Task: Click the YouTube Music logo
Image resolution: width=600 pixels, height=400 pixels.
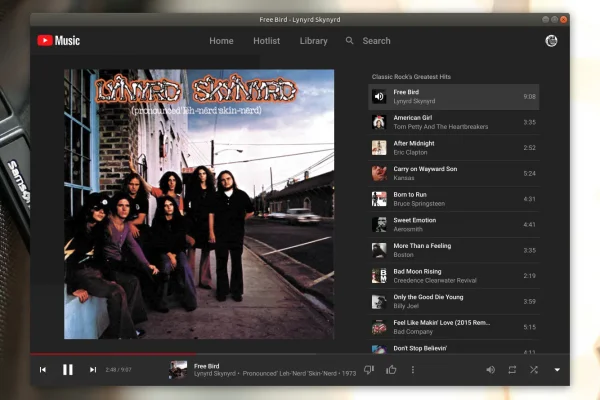Action: pyautogui.click(x=59, y=41)
